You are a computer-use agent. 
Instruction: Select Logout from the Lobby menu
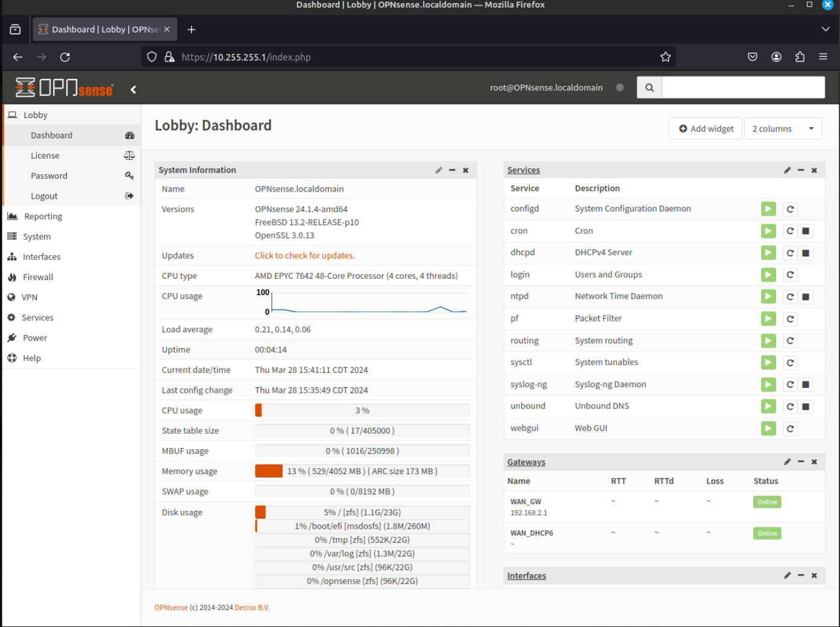(72, 196)
